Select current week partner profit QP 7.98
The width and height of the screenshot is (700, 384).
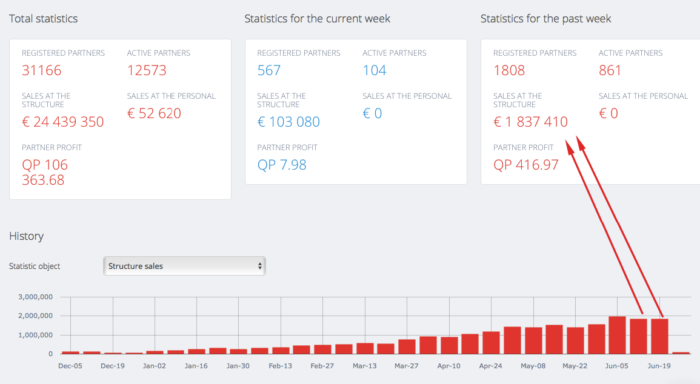click(x=282, y=165)
